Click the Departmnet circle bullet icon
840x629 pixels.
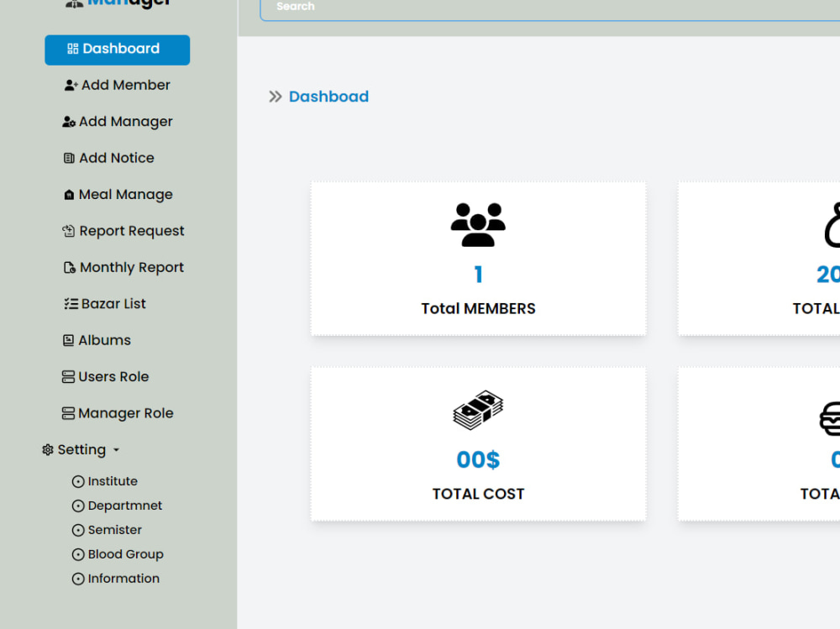point(78,506)
